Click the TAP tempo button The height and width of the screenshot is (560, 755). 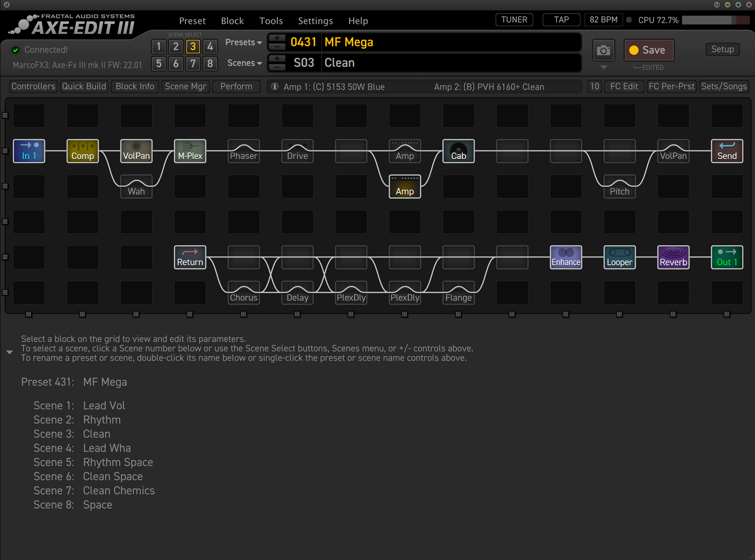click(562, 20)
